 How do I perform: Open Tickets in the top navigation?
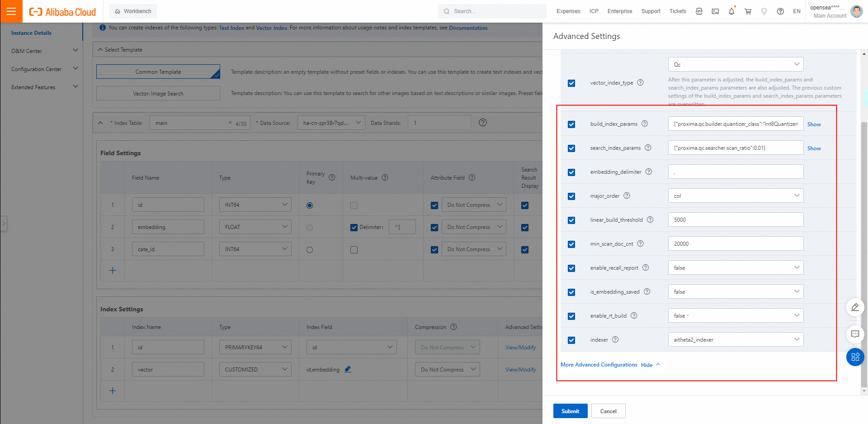tap(677, 11)
